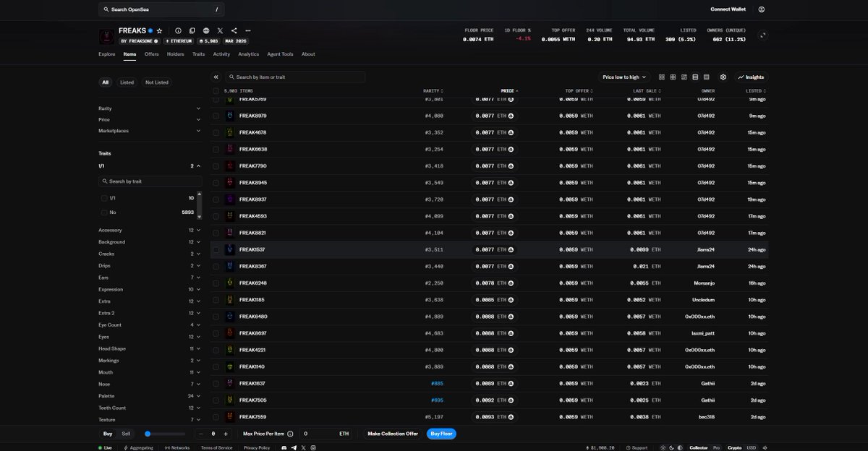Focus the "Search by trait" input
Viewport: 868px width, 451px height.
coord(150,181)
